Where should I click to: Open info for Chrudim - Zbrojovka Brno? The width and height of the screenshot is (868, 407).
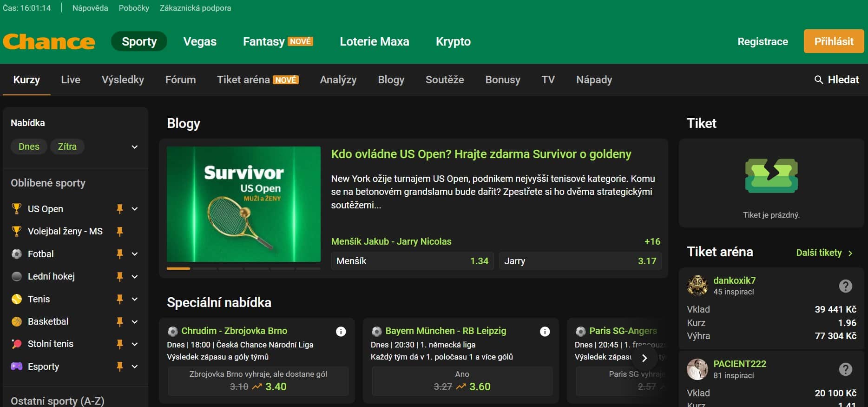tap(341, 331)
